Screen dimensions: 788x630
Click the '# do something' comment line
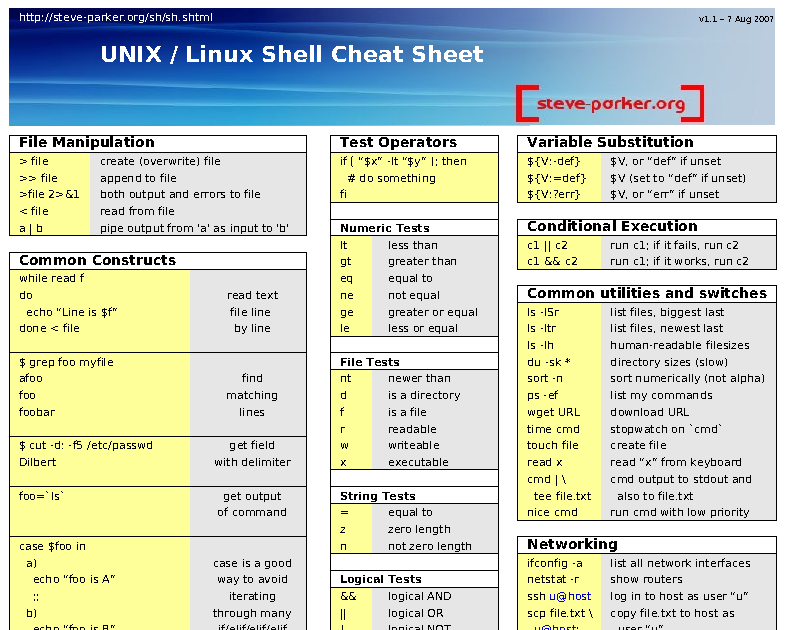391,178
